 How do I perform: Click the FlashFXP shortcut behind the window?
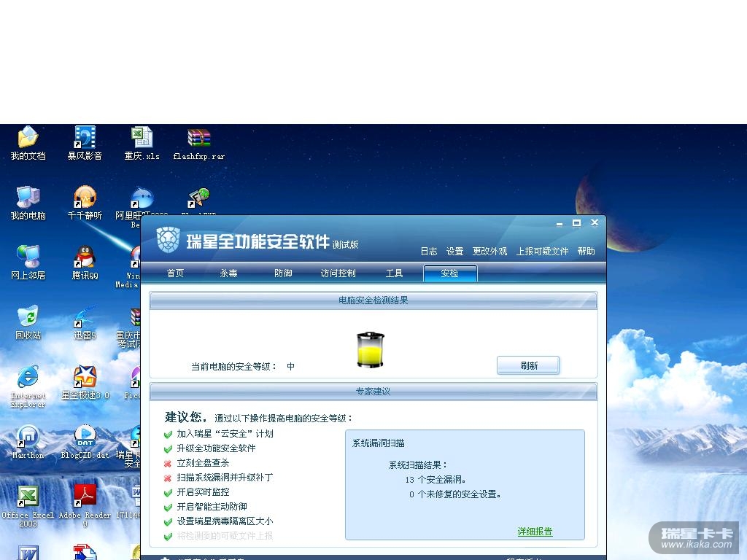(198, 198)
